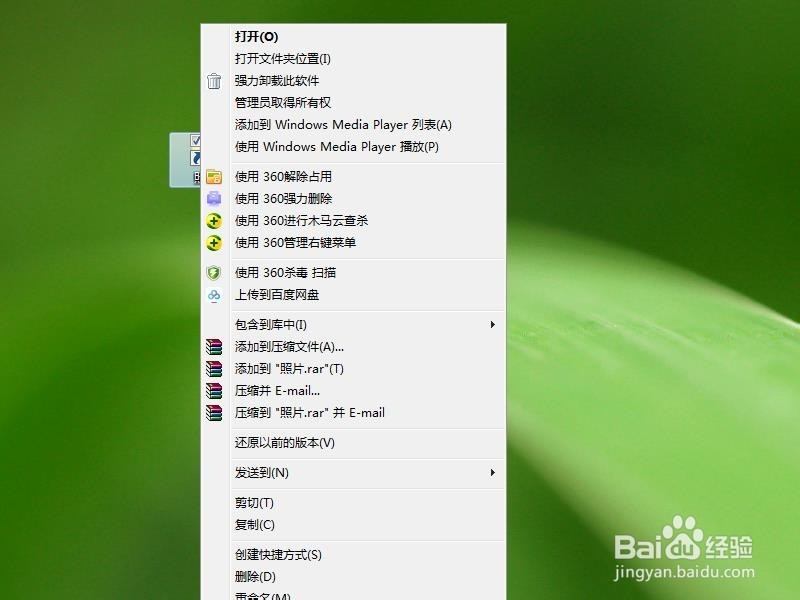Screen dimensions: 800x600
Task: Click the Baidu cloud icon for 上传到百度网盘
Action: [x=214, y=295]
